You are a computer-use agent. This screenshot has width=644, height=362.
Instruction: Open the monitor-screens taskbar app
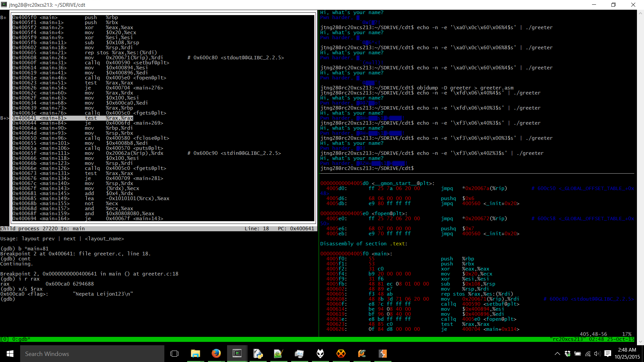tap(299, 354)
